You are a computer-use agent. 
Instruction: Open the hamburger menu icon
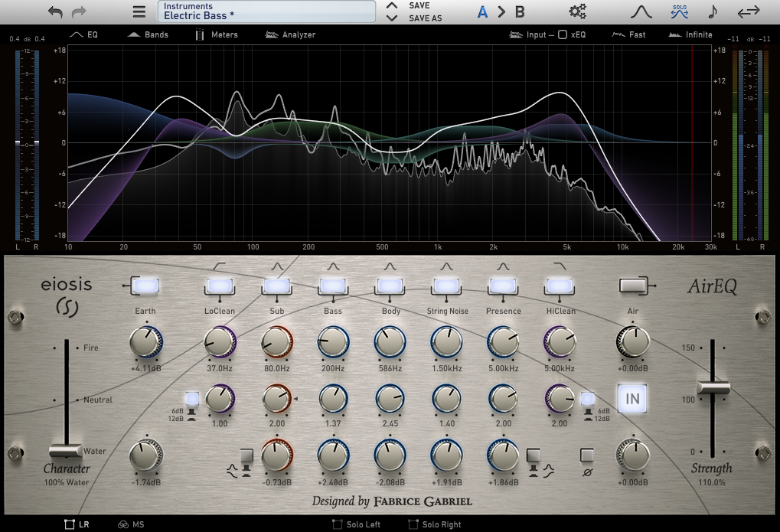pyautogui.click(x=138, y=11)
